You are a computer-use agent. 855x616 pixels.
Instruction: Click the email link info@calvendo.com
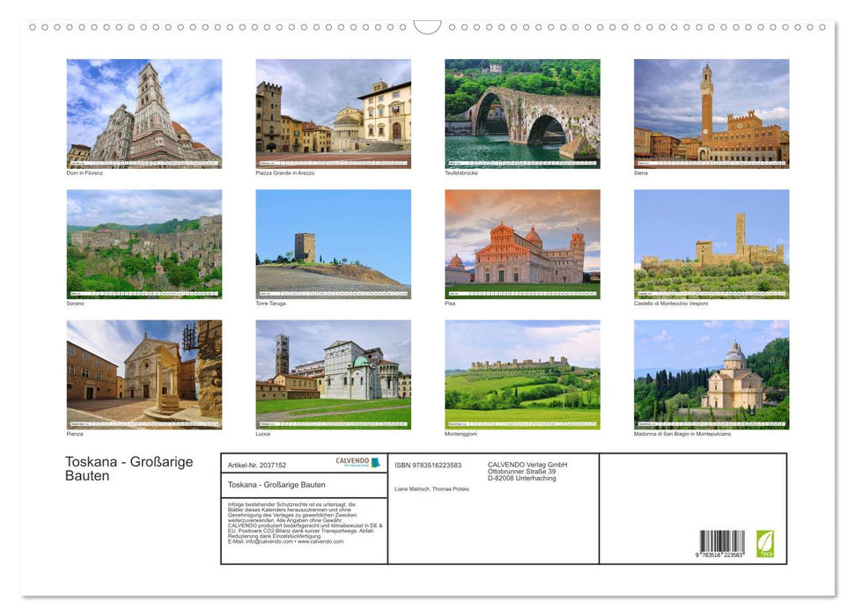[261, 540]
